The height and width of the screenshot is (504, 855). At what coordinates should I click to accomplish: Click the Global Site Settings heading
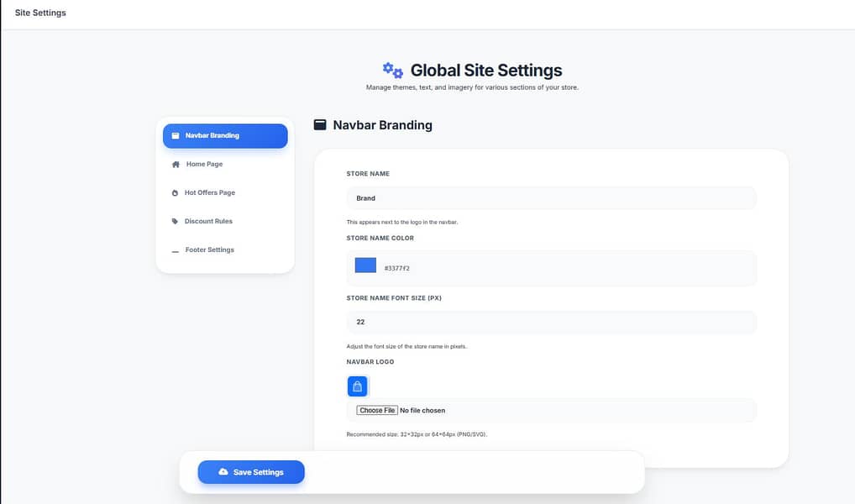(x=486, y=71)
